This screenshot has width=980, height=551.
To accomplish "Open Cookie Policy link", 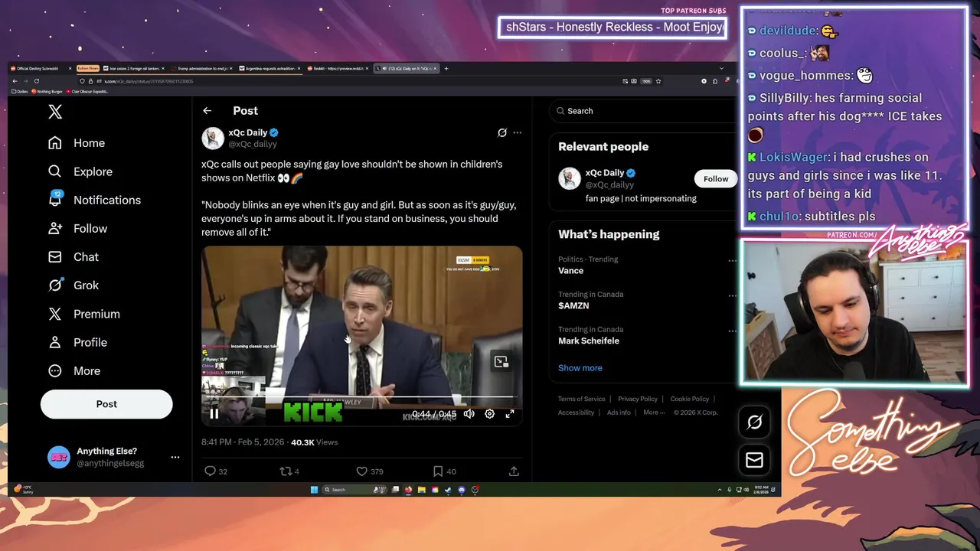I will (x=690, y=399).
